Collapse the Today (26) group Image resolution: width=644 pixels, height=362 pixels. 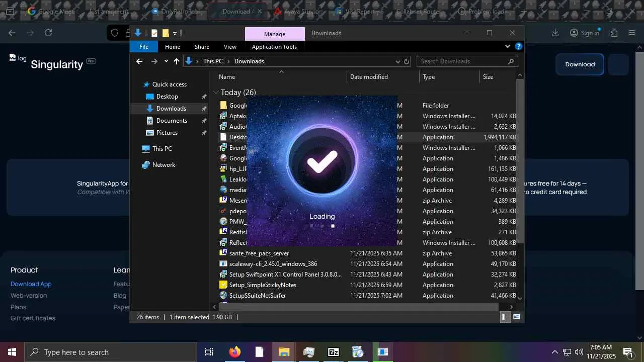(216, 93)
